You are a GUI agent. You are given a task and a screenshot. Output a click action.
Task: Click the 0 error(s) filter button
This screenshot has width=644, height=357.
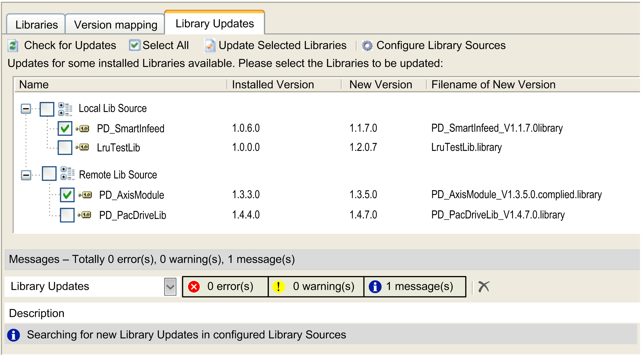tap(224, 286)
